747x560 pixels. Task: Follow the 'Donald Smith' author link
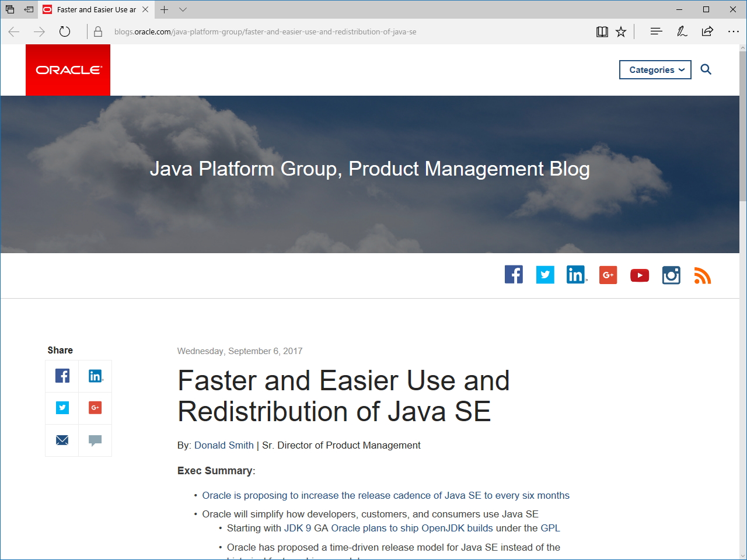224,445
